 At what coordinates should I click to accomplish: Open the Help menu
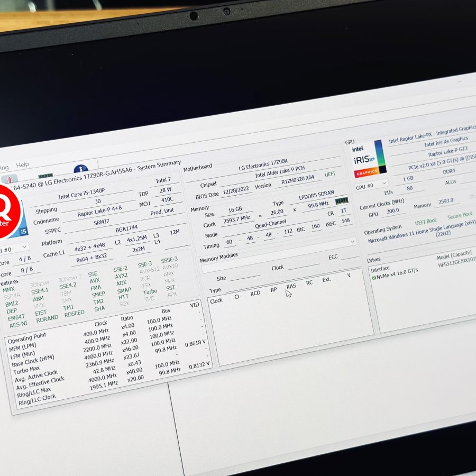(22, 165)
